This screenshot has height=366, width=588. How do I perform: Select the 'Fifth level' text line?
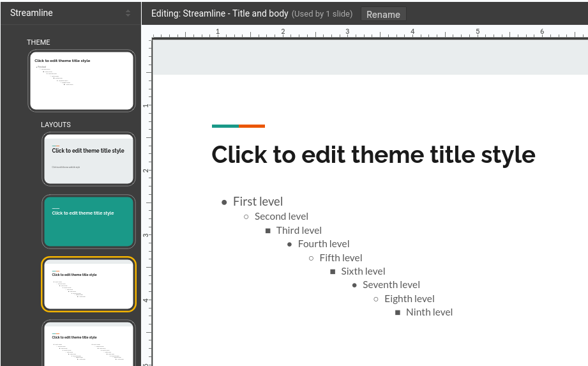[340, 258]
